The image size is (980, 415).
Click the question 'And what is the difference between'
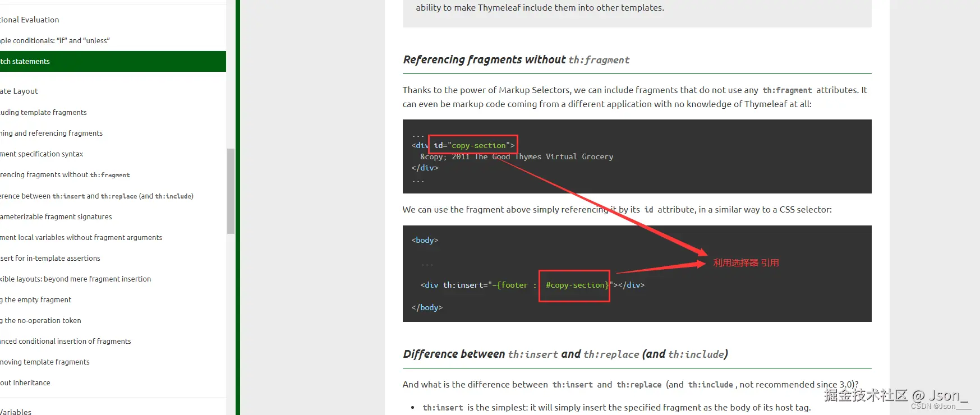coord(630,385)
